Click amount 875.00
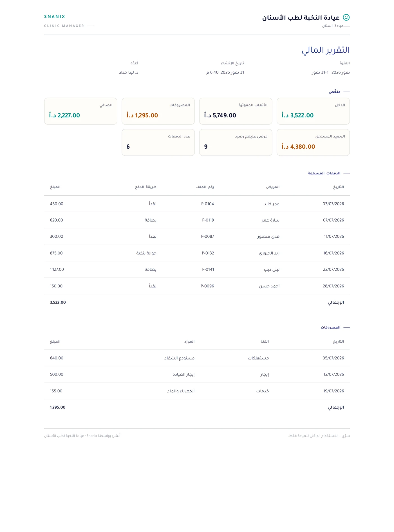Viewport: 394px width, 532px height. [x=56, y=253]
